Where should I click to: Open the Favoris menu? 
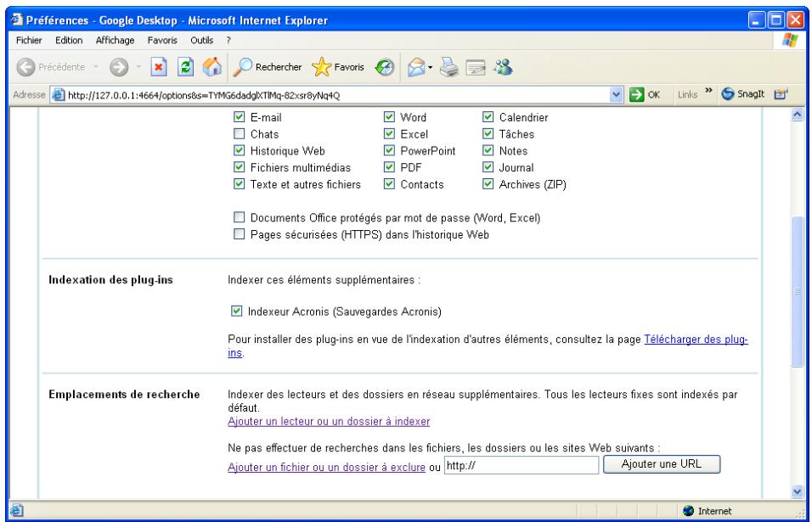click(x=162, y=41)
